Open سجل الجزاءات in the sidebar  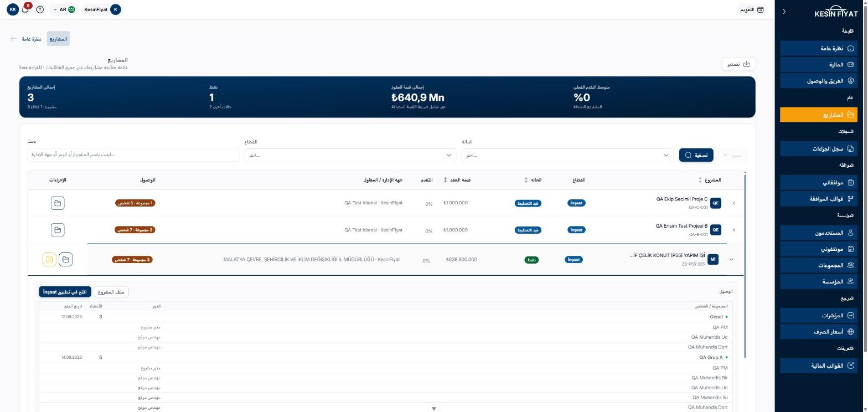[x=819, y=148]
